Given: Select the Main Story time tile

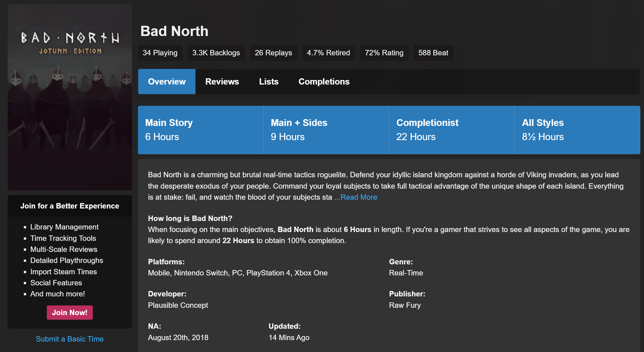Looking at the screenshot, I should click(x=200, y=130).
